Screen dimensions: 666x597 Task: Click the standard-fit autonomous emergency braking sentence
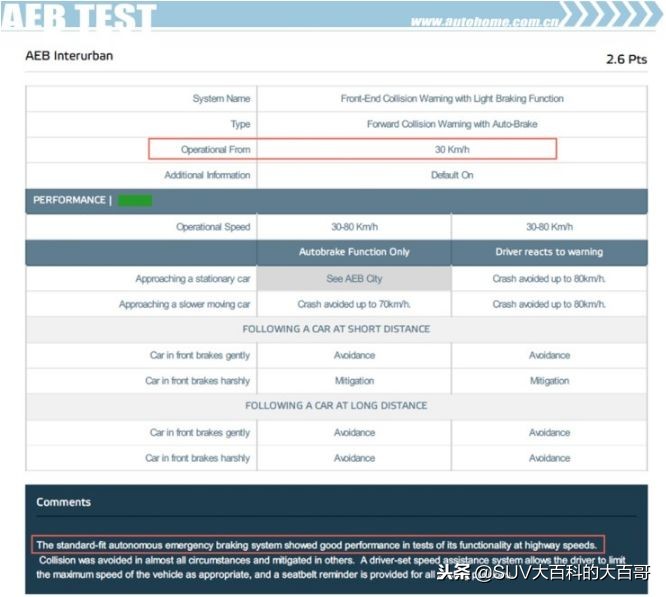pos(316,545)
